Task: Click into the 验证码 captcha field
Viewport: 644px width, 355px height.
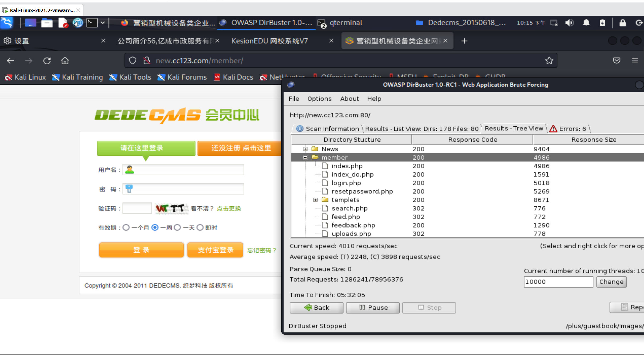Action: [x=137, y=208]
